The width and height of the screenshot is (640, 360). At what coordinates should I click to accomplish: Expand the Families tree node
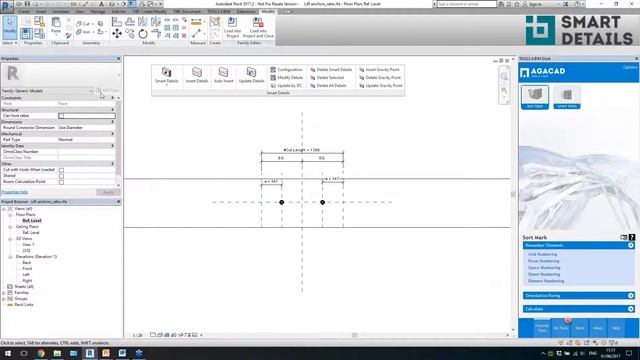point(4,293)
